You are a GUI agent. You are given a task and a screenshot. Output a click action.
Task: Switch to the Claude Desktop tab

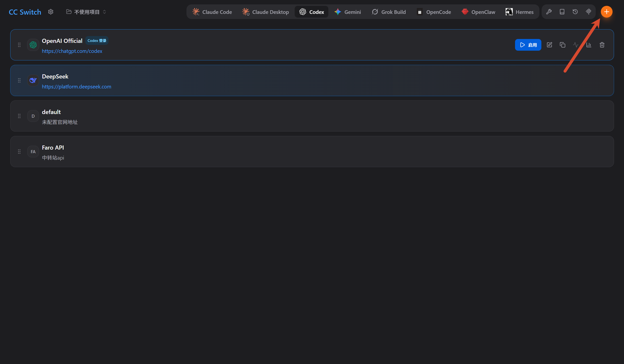[265, 12]
